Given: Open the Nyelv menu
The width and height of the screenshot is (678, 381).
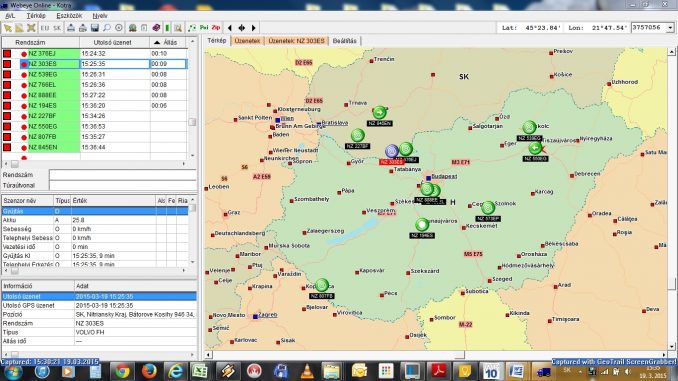Looking at the screenshot, I should coord(100,16).
